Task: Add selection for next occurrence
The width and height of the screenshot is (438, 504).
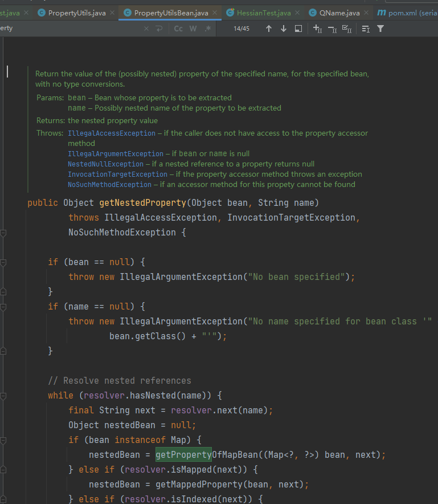Action: (317, 29)
